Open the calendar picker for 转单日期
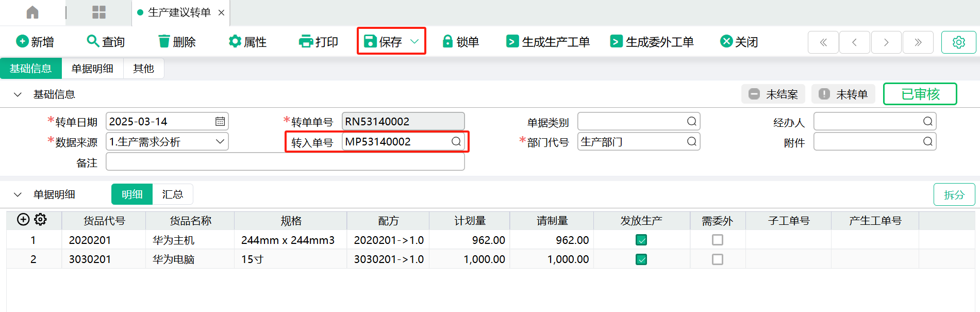 point(220,122)
